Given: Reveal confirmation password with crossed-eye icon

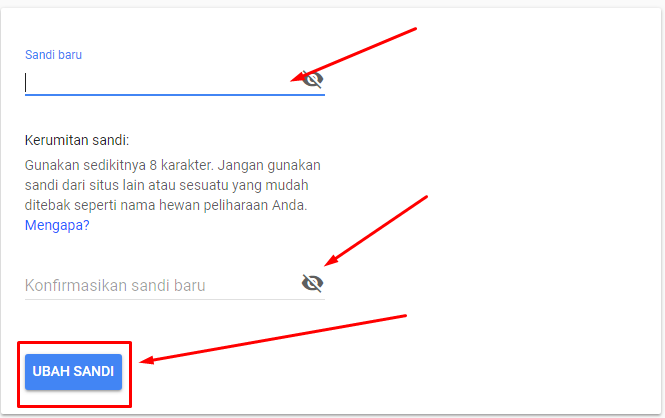Looking at the screenshot, I should pyautogui.click(x=313, y=283).
